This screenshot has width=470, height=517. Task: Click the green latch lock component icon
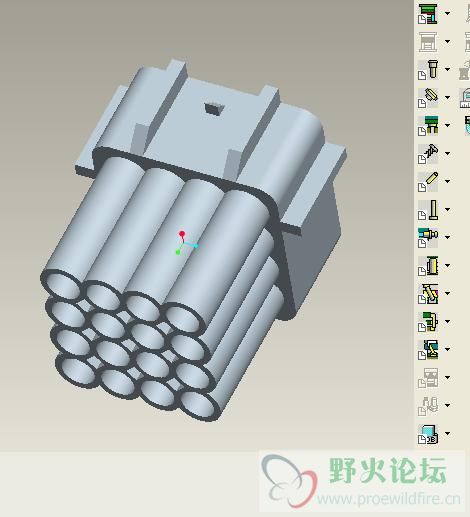click(x=428, y=321)
